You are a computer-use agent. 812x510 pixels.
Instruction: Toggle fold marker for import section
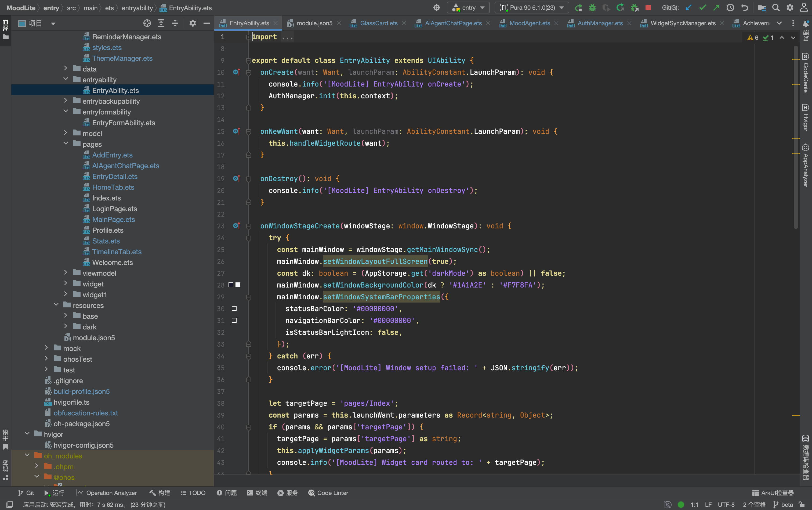click(x=248, y=37)
